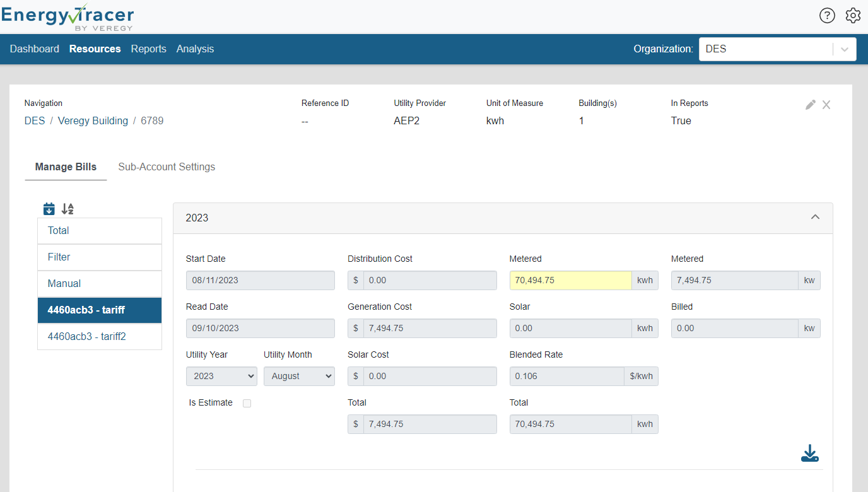The image size is (868, 492).
Task: Click the Billed kw field
Action: pos(735,328)
